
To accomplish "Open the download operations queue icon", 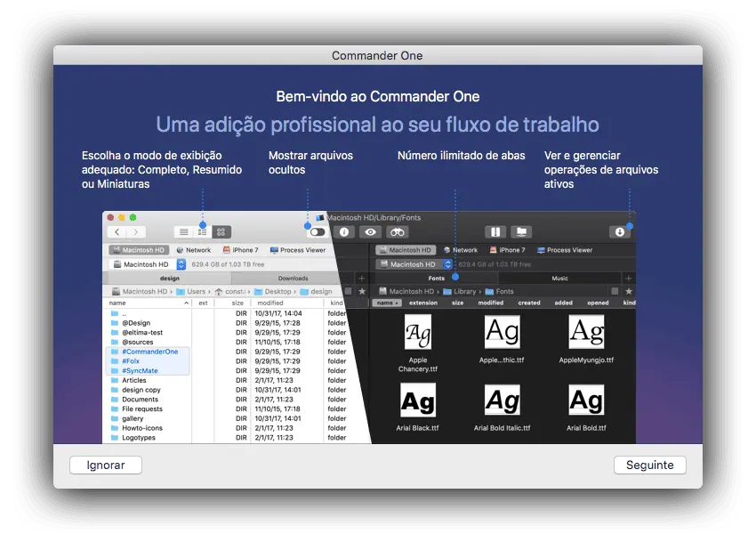I will [620, 232].
